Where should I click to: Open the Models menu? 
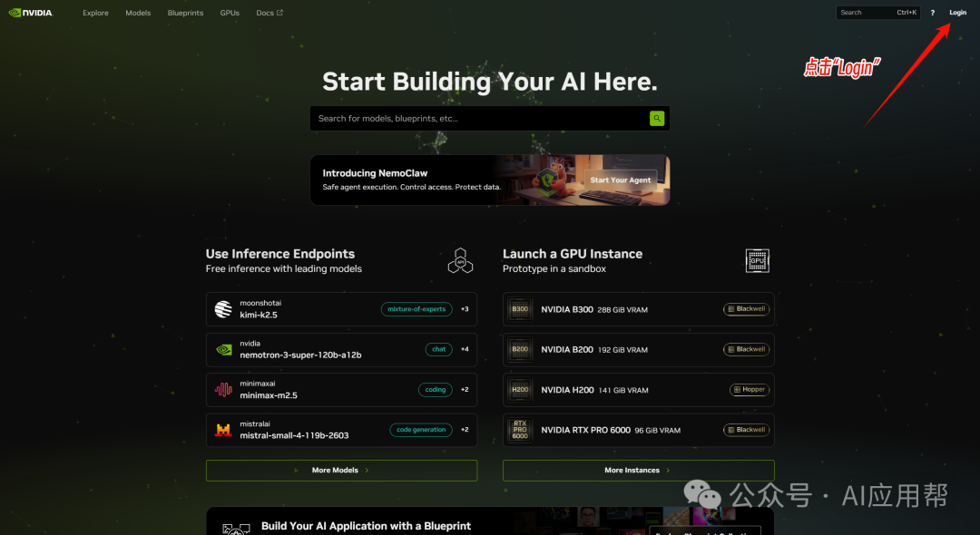point(138,13)
